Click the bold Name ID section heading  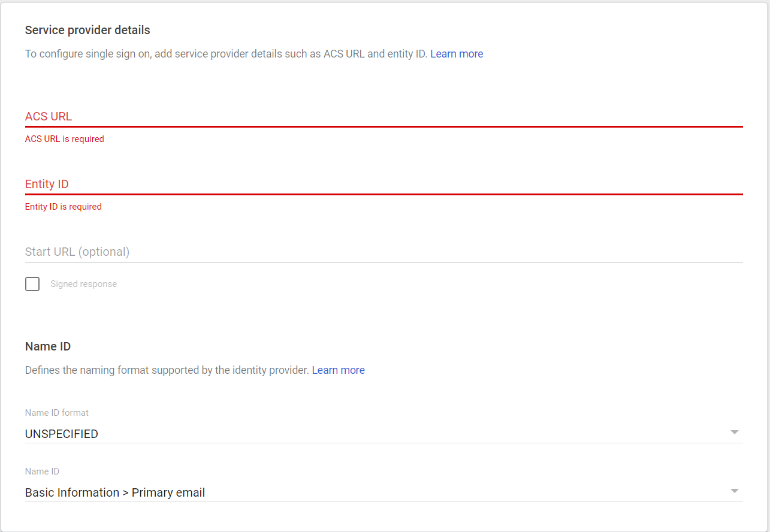coord(48,346)
